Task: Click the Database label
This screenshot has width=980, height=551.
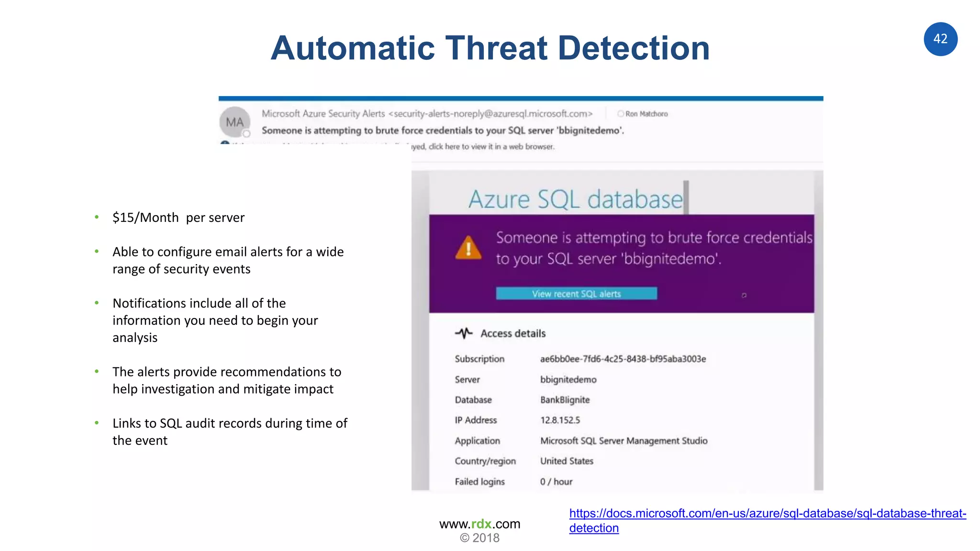Action: tap(473, 400)
